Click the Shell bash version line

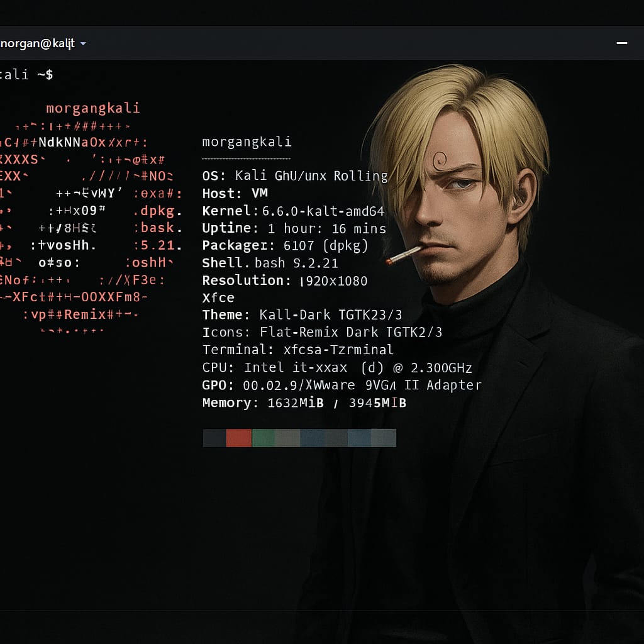[x=270, y=264]
